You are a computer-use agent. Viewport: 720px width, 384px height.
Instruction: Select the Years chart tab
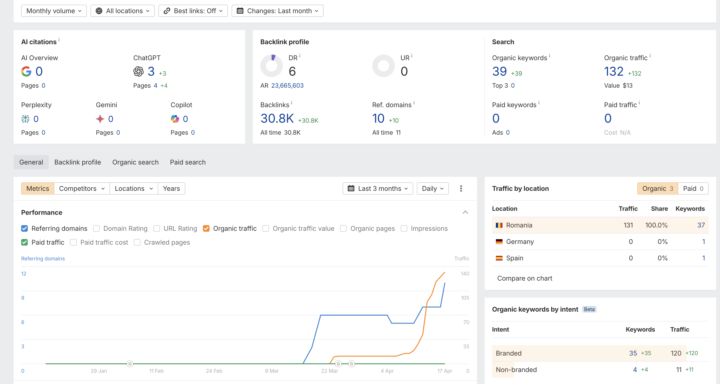coord(171,188)
